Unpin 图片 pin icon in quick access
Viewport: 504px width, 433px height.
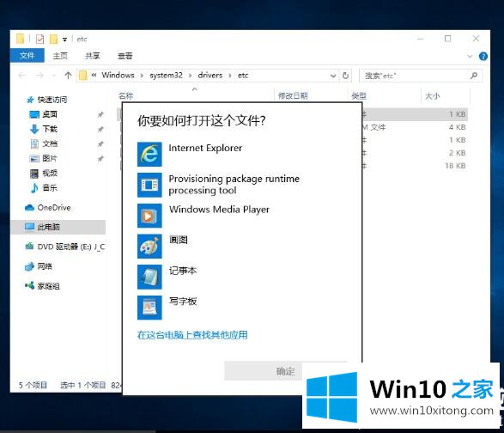[x=100, y=158]
